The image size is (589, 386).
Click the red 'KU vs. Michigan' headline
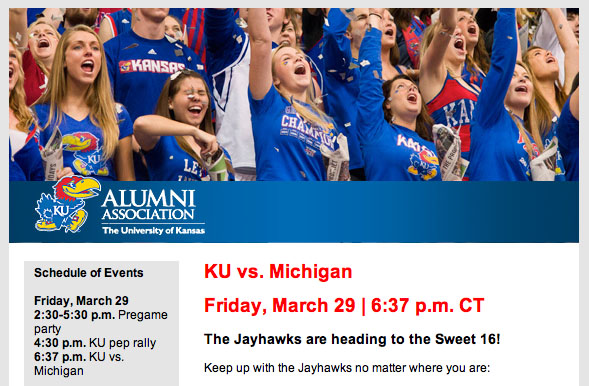278,271
